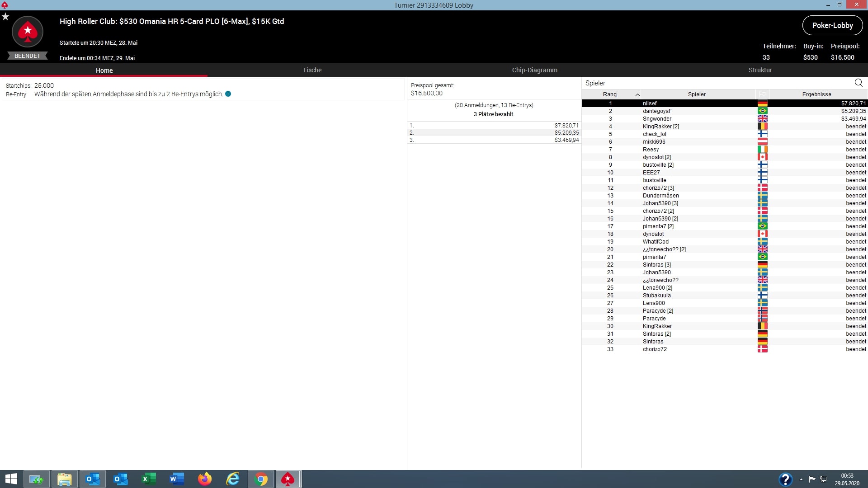Open the Chip-Diagramm tab

534,70
